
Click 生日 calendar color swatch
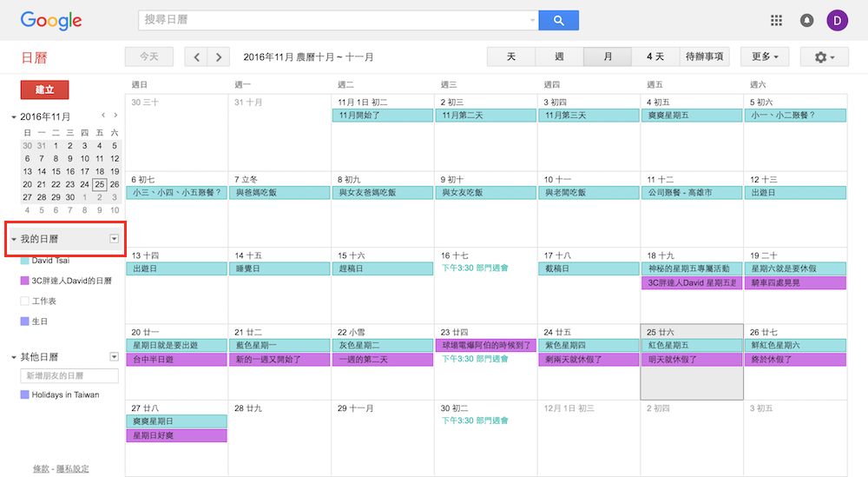tap(24, 321)
